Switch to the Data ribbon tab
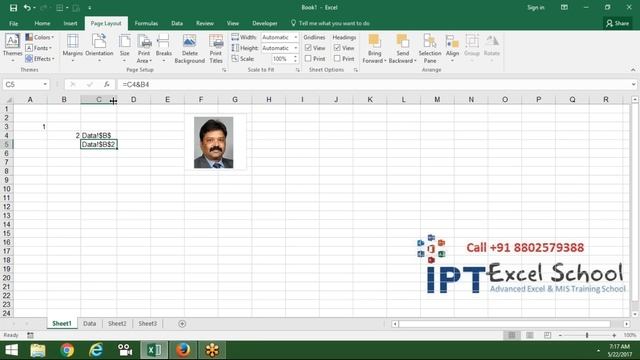This screenshot has height=360, width=640. [177, 23]
